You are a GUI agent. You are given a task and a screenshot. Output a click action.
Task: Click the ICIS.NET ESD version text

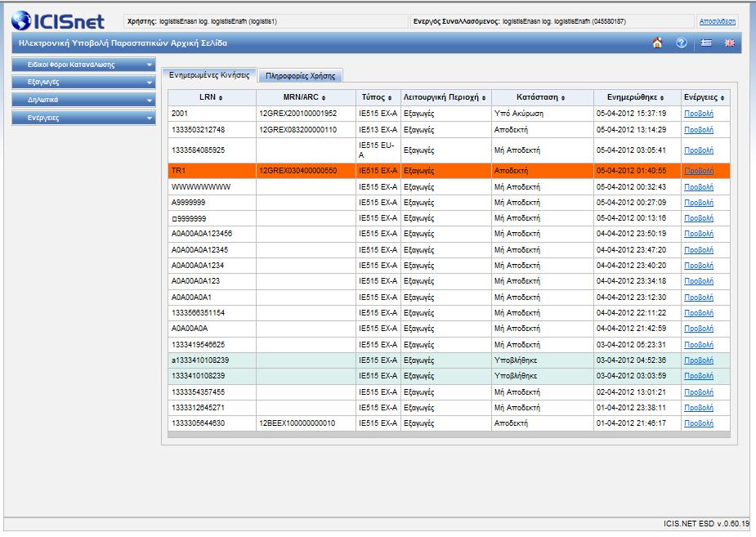point(706,523)
